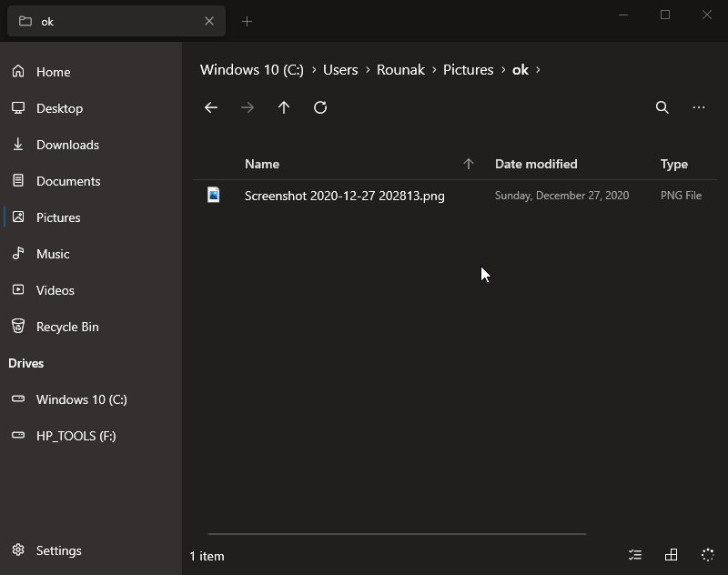Click 'Rounak' in the breadcrumb path
Screen dimensions: 728x575
point(400,70)
